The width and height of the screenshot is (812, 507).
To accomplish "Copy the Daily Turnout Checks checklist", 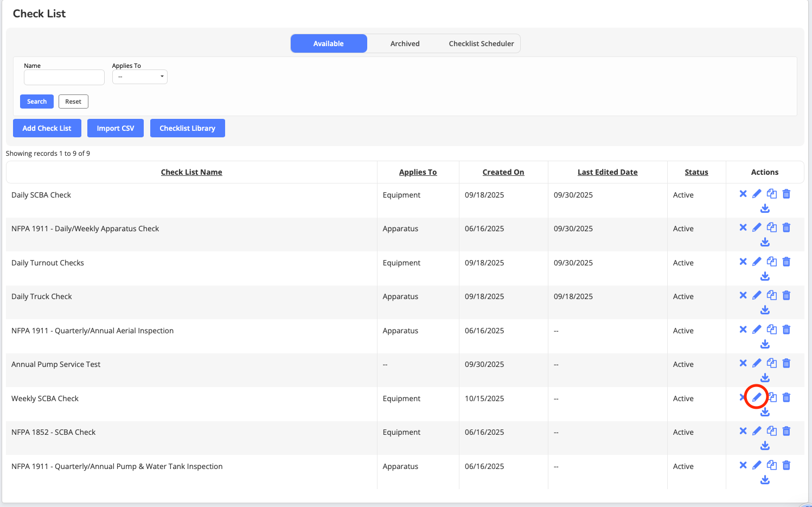I will (x=771, y=262).
